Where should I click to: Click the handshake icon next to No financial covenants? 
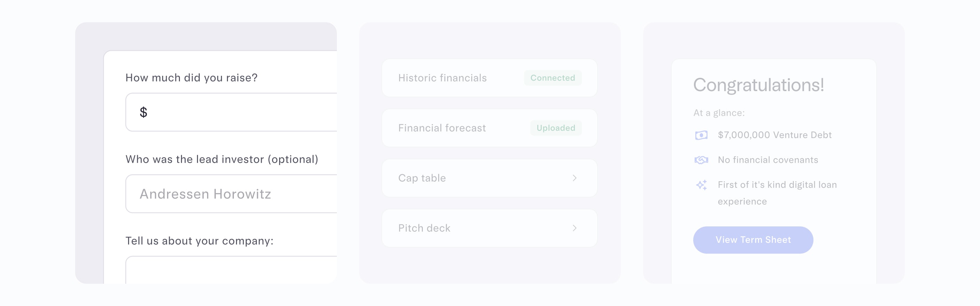(x=701, y=160)
